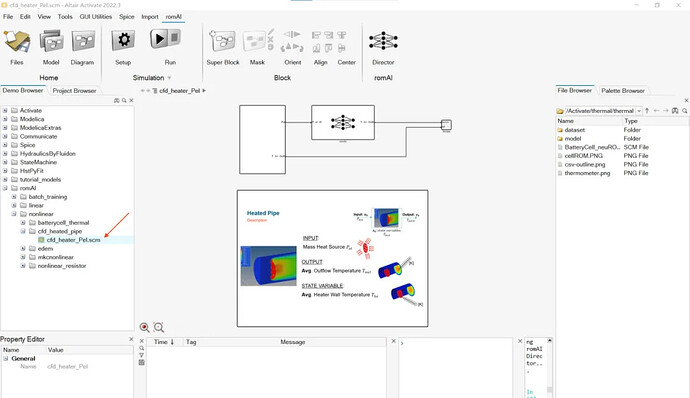
Task: Switch to Project Browser tab
Action: (x=74, y=91)
